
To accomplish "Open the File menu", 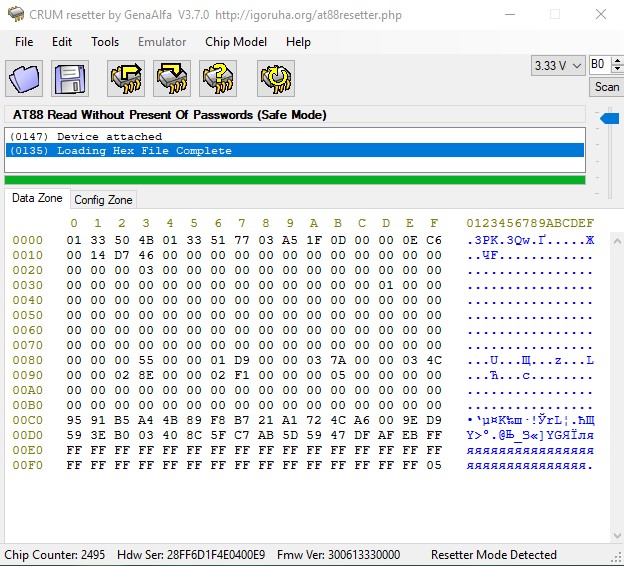I will (24, 42).
